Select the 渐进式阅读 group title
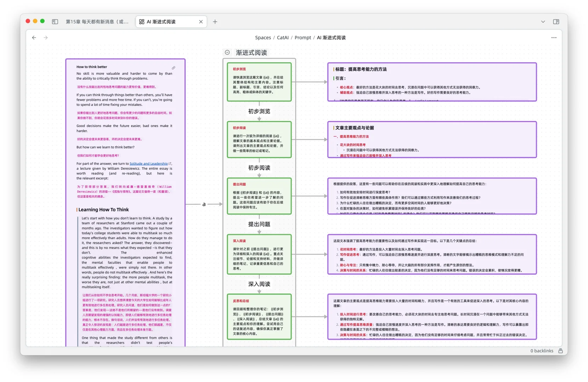The height and width of the screenshot is (382, 588). point(251,52)
